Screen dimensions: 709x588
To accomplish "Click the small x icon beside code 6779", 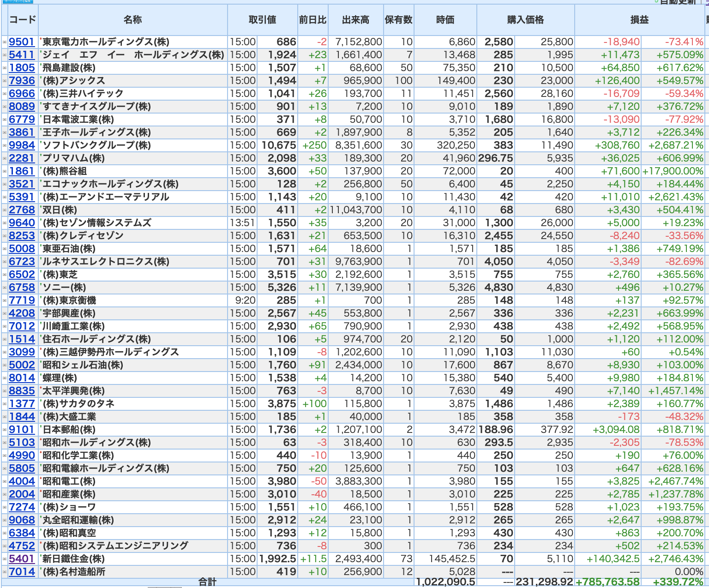I will (x=5, y=120).
